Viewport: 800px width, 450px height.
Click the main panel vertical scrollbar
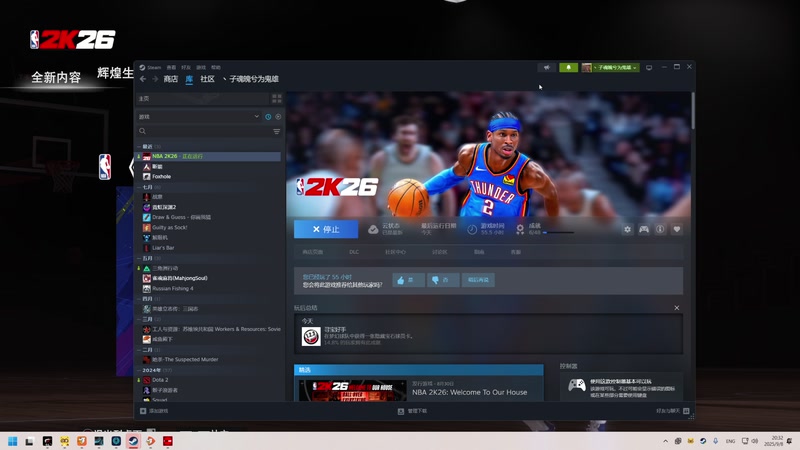click(x=693, y=111)
